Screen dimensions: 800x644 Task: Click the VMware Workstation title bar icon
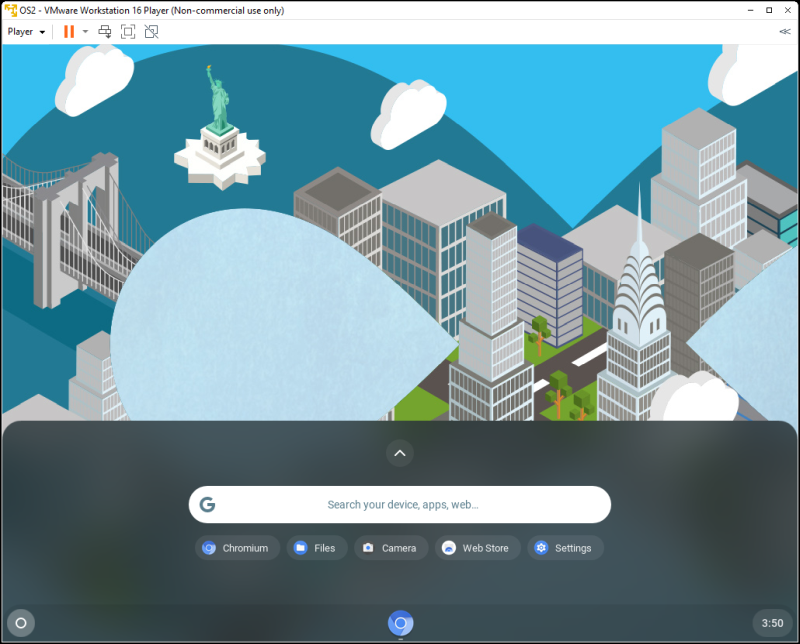point(10,10)
